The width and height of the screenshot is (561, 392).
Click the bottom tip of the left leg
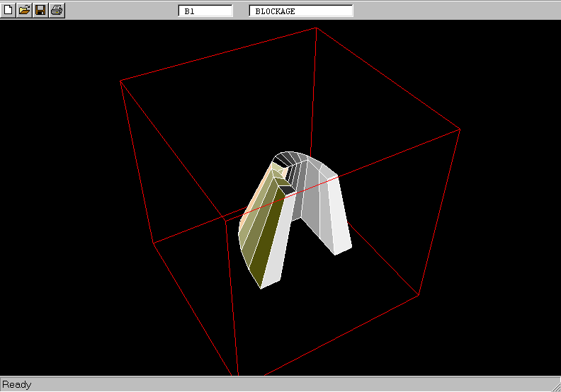coord(261,287)
